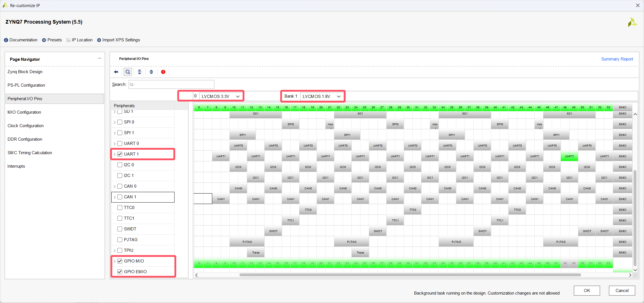Enable the TTC0 checkbox
Screen dimensions: 644x303
[120, 208]
